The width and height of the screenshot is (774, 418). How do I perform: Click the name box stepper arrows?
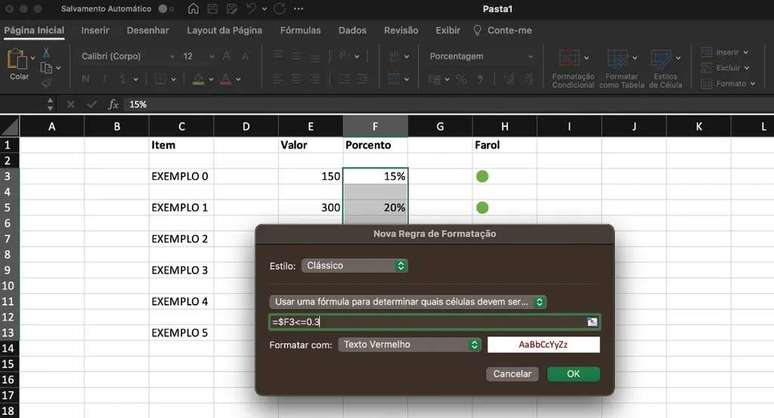(50, 104)
